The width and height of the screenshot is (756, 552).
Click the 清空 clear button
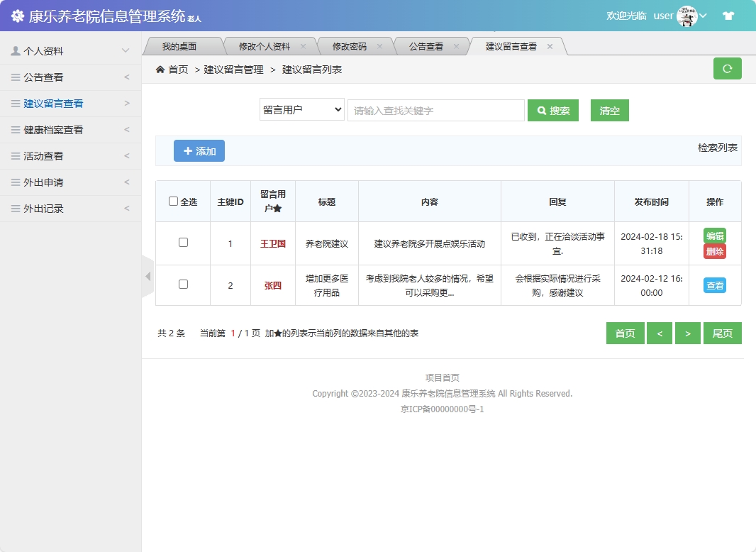click(x=609, y=110)
